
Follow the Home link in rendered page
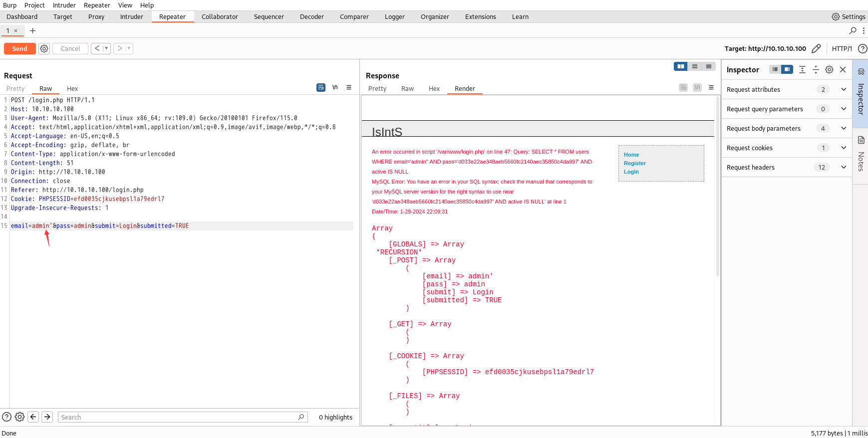[x=631, y=155]
